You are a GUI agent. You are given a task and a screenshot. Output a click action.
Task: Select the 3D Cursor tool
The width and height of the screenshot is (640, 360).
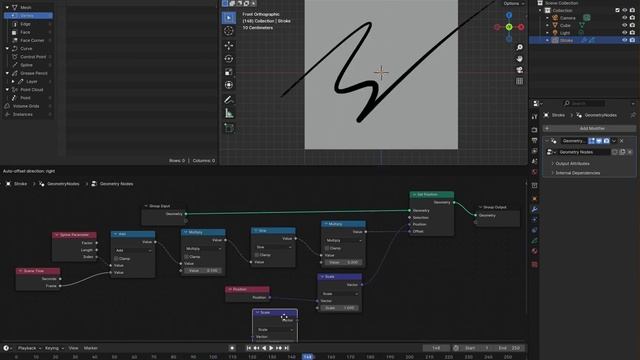(229, 31)
